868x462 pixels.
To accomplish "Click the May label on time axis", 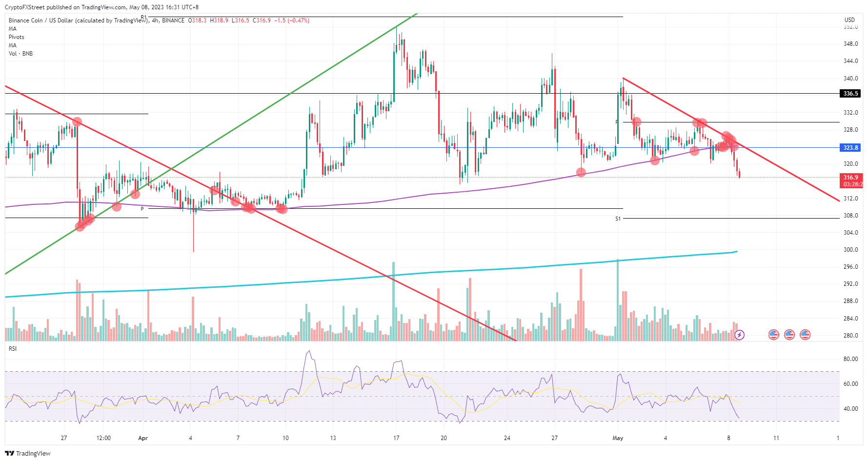I will pyautogui.click(x=618, y=438).
